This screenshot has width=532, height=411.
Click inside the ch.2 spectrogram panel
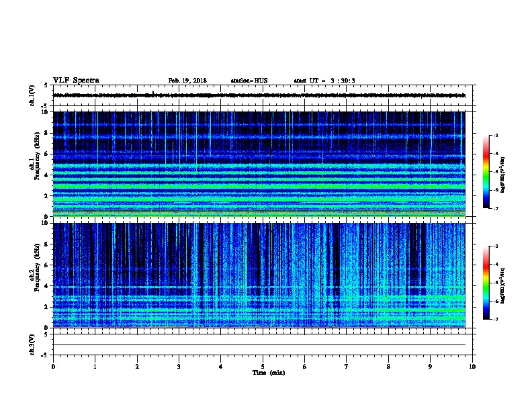point(259,275)
